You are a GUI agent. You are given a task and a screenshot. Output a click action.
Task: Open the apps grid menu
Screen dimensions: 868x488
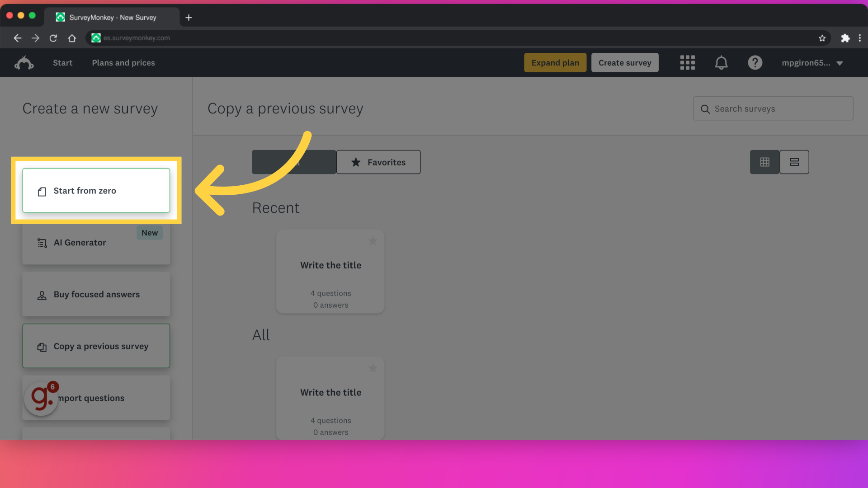point(687,62)
